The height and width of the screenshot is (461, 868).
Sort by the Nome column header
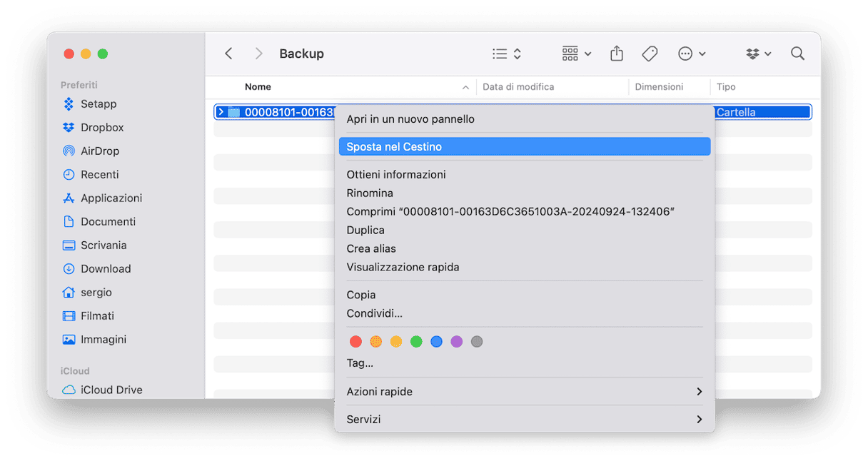click(258, 87)
